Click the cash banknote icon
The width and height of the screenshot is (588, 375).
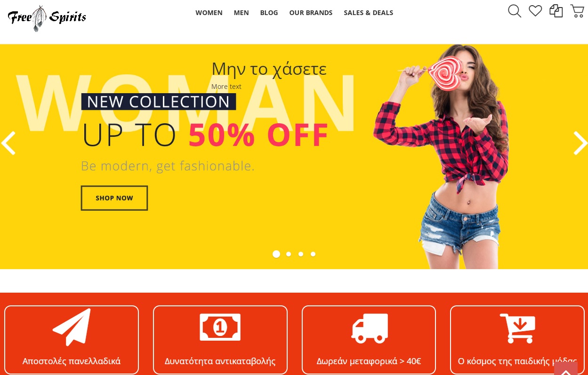(x=220, y=327)
